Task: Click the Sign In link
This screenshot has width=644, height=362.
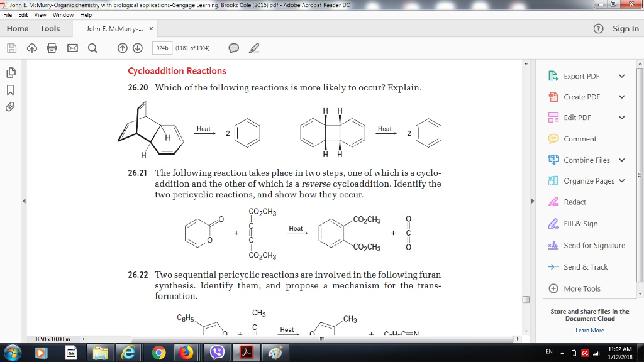Action: (626, 29)
